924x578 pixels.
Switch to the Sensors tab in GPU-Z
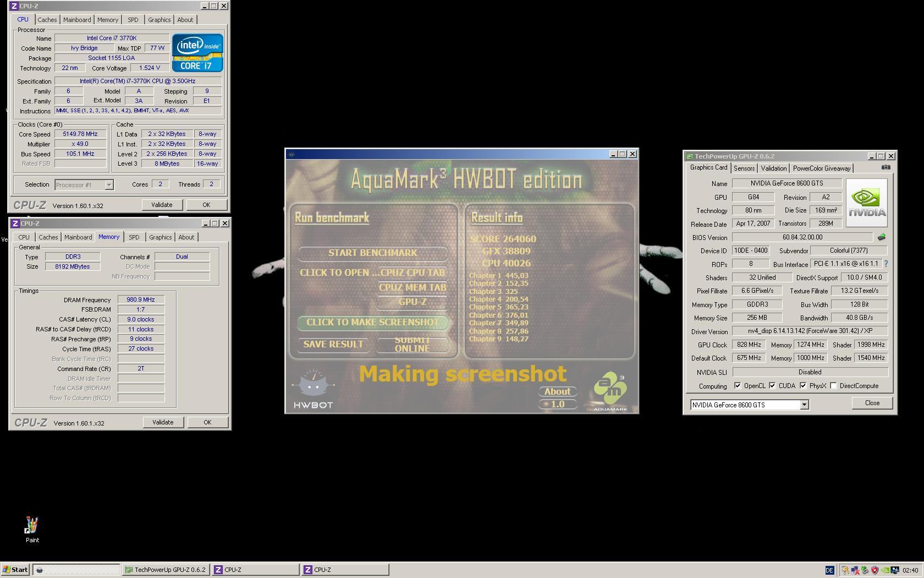pyautogui.click(x=744, y=168)
